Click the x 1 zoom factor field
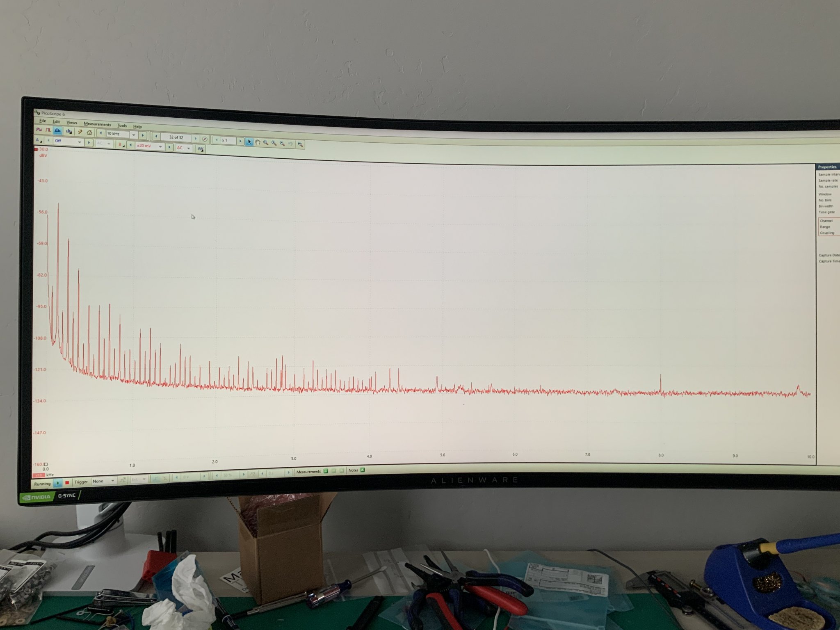Screen dimensions: 840x630 coord(228,140)
